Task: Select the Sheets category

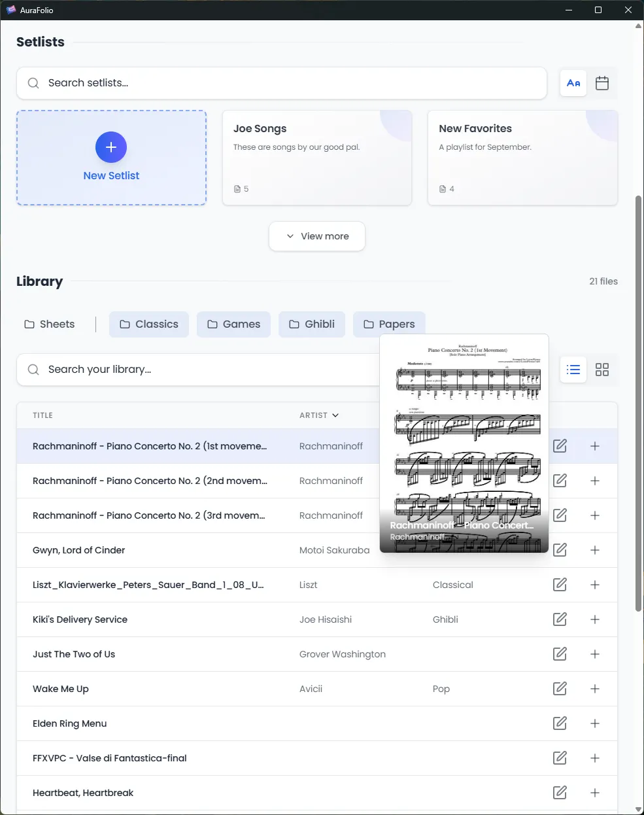Action: [49, 324]
